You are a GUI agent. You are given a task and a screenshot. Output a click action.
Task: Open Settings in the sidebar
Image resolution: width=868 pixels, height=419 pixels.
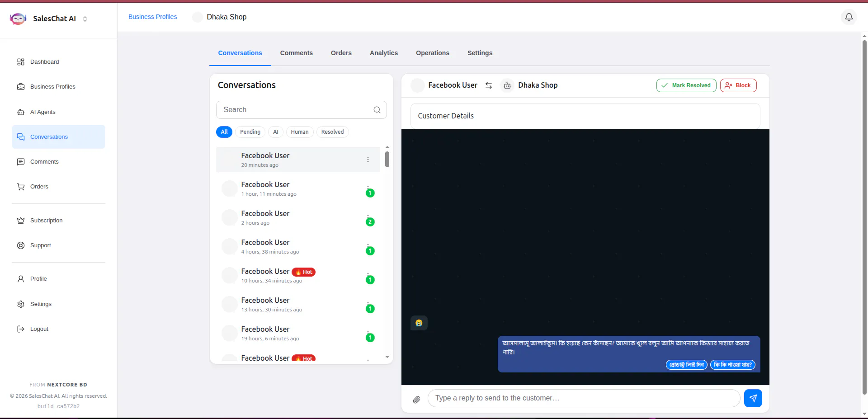pos(58,304)
